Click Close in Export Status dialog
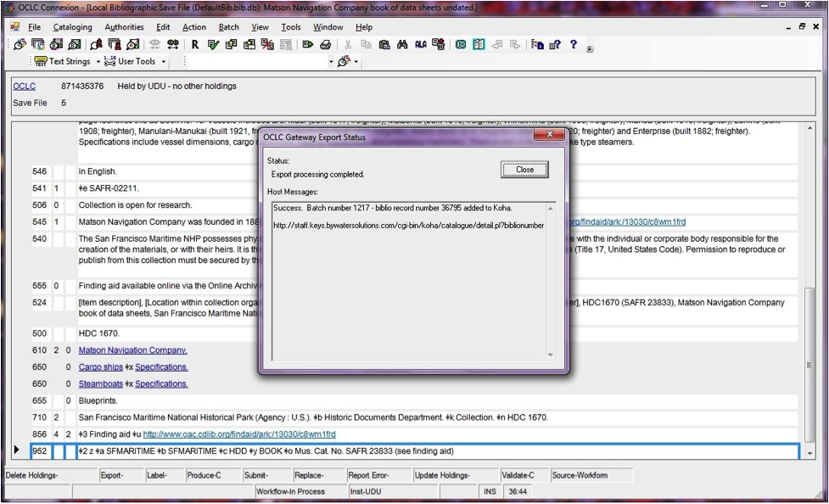Screen dimensions: 829x504 [524, 169]
